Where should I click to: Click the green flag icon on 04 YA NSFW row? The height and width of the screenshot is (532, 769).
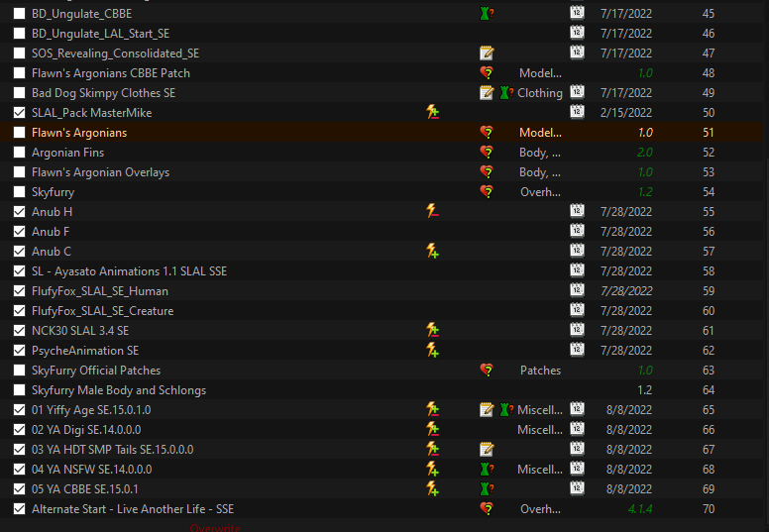(487, 470)
